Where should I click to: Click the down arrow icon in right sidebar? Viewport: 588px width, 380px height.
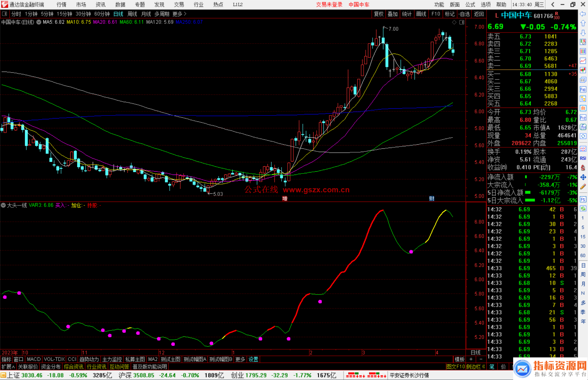point(583,33)
